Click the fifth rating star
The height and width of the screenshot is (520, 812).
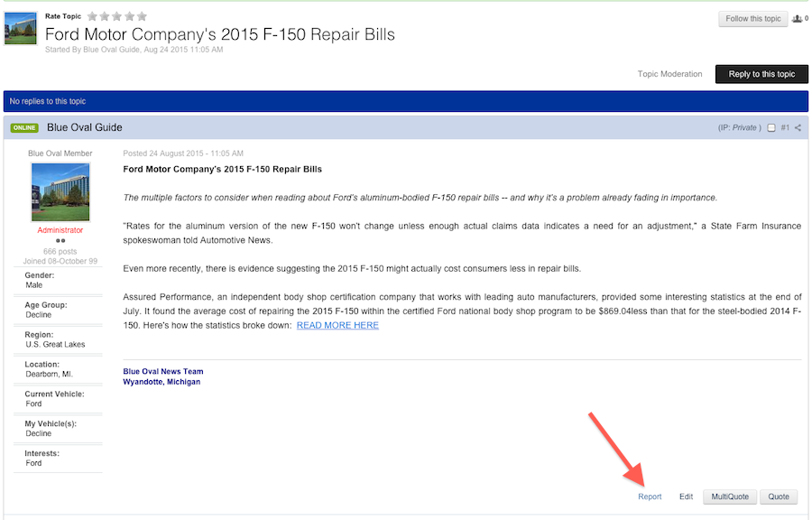click(x=142, y=16)
